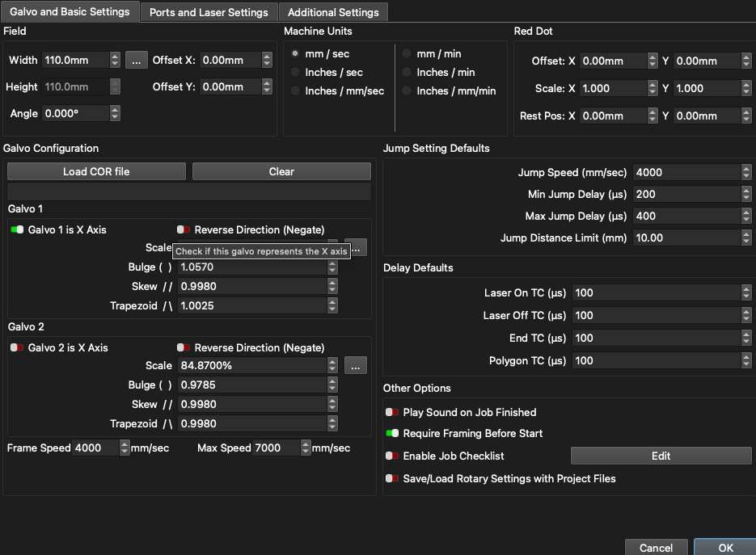
Task: Click the Frame Speed stepper arrows
Action: (125, 448)
